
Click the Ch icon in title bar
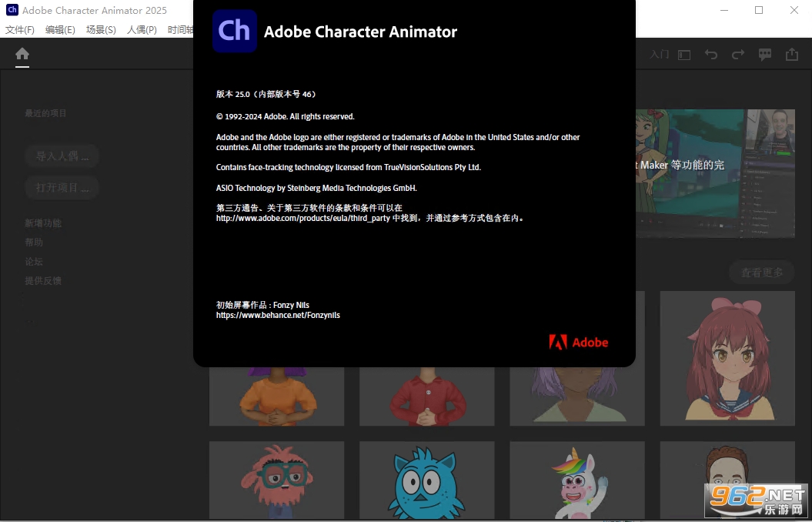pyautogui.click(x=12, y=10)
